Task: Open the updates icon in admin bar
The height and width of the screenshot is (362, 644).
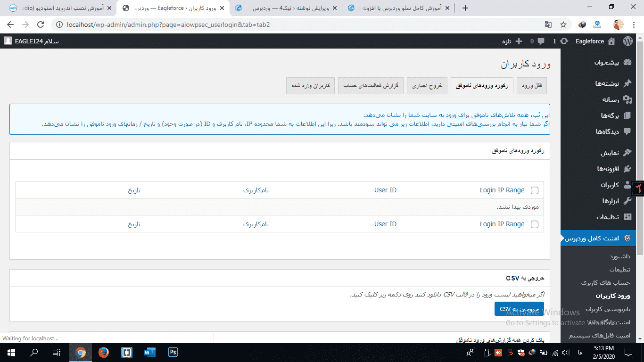Action: tap(564, 41)
